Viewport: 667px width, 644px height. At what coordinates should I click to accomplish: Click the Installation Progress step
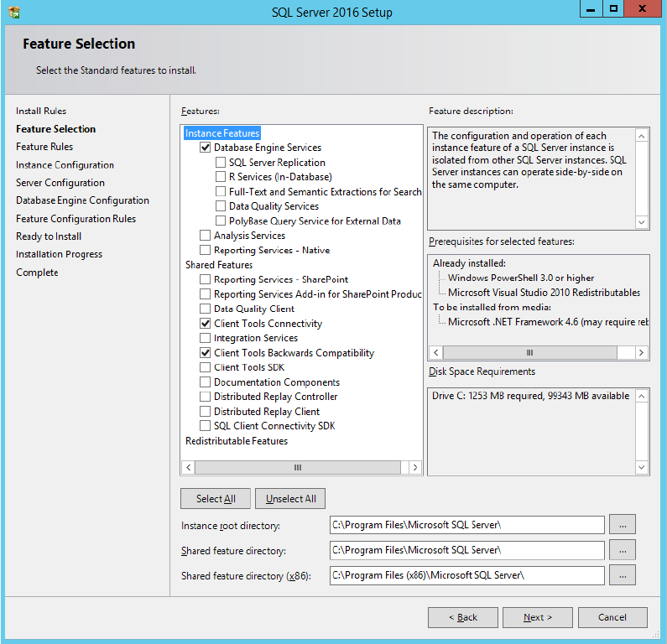tap(59, 254)
